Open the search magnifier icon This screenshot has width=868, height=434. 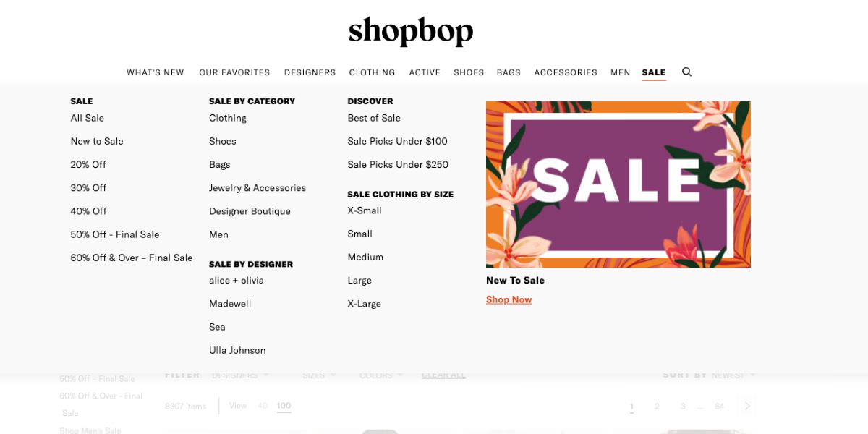point(687,72)
